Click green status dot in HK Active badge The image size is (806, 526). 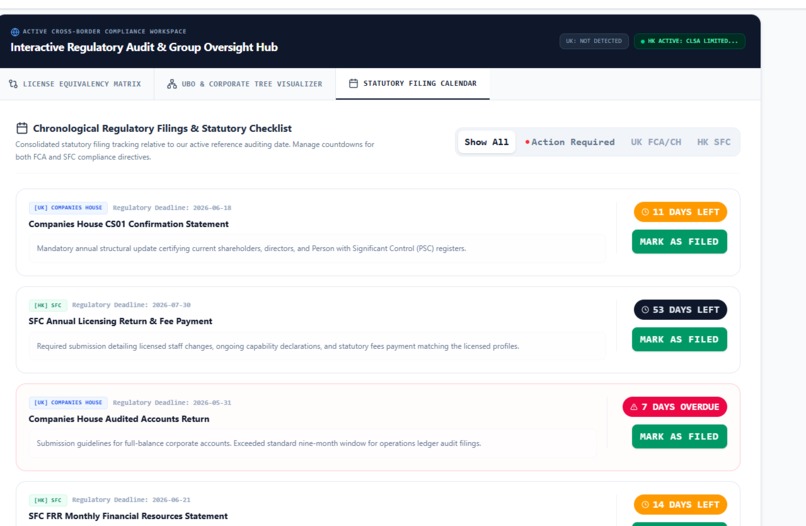point(643,41)
